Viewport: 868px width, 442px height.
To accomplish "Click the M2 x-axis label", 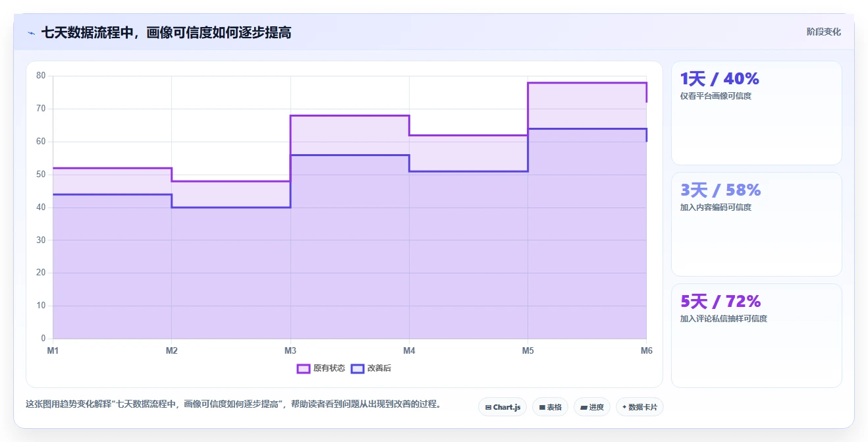I will [172, 350].
